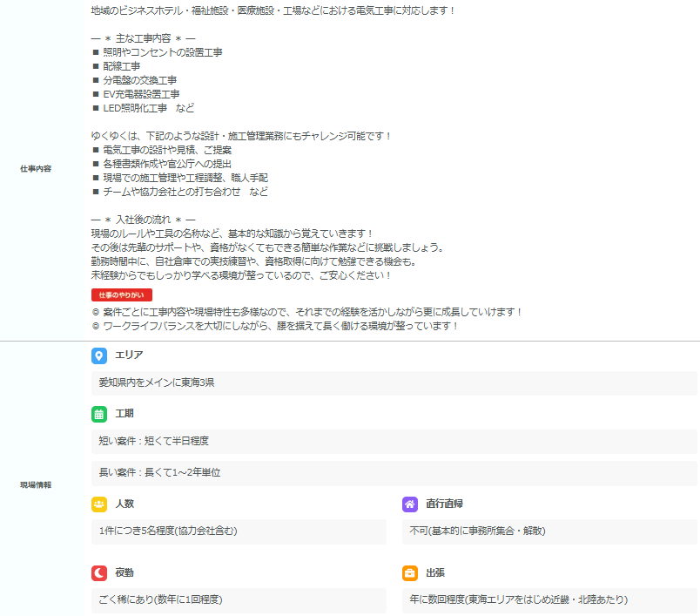The height and width of the screenshot is (616, 700).
Task: Click the green calendar icon next to 工期
Action: (99, 414)
